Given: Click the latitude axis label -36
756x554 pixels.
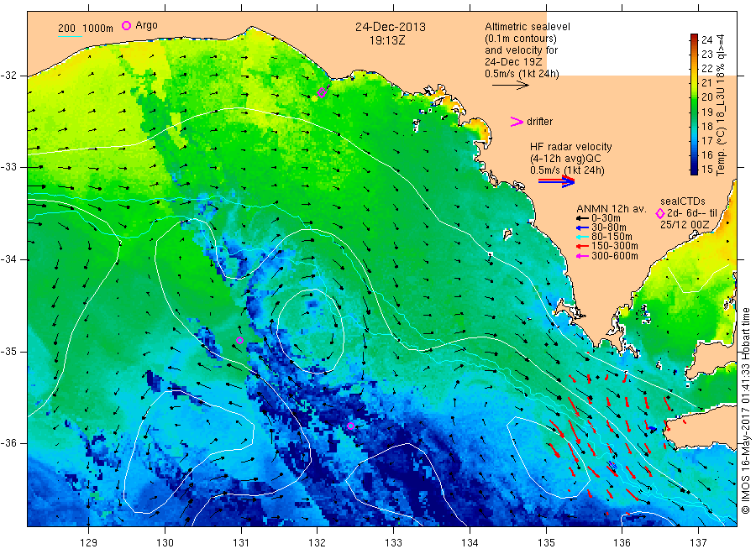Looking at the screenshot, I should click(8, 442).
